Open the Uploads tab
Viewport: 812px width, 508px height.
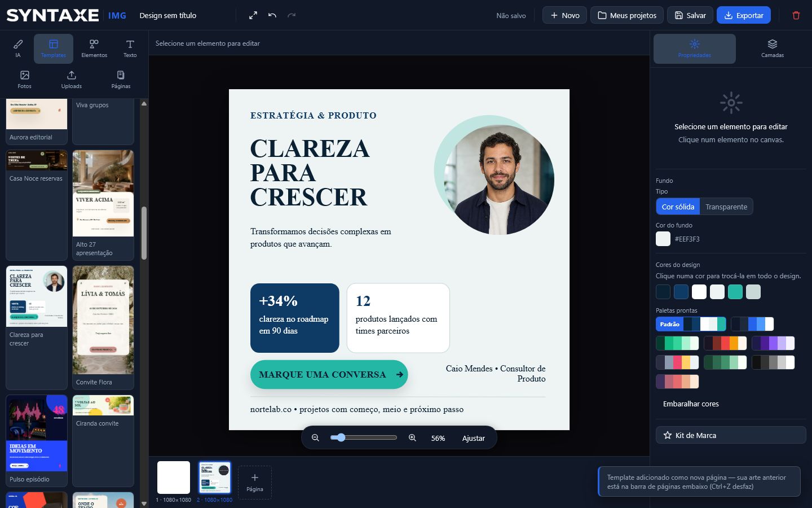coord(72,80)
